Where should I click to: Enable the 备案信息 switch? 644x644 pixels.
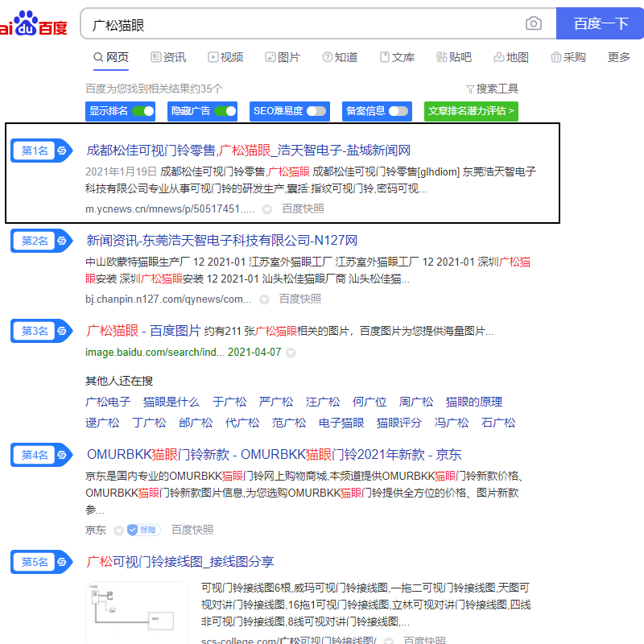pos(398,111)
